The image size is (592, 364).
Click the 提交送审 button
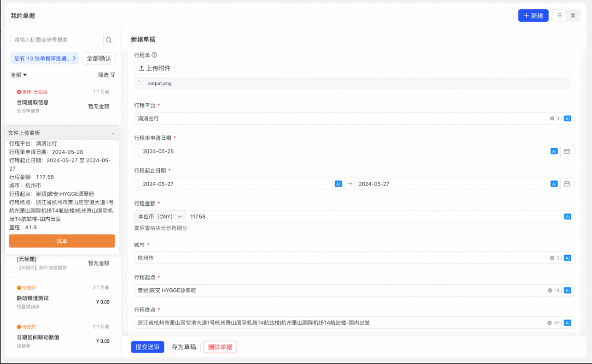[147, 347]
